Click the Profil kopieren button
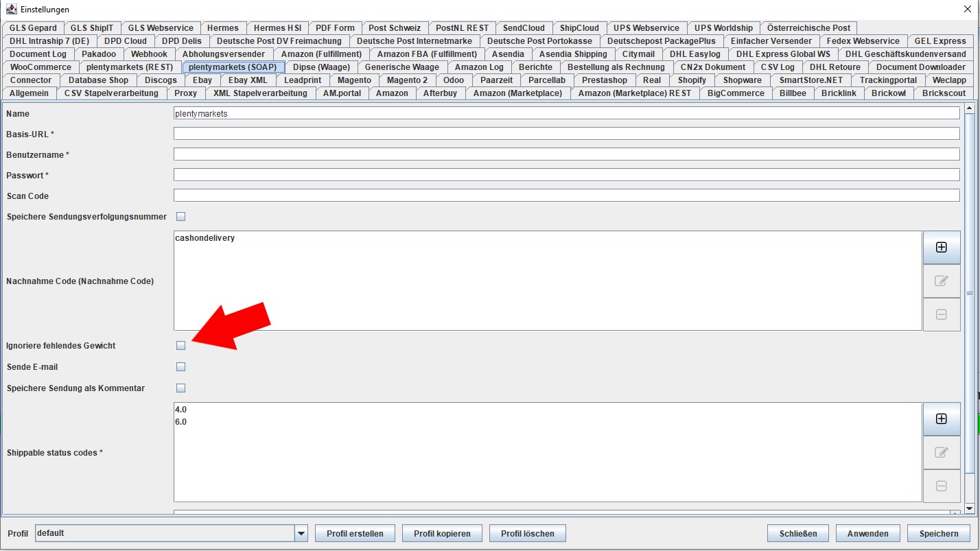This screenshot has height=551, width=980. pyautogui.click(x=442, y=533)
